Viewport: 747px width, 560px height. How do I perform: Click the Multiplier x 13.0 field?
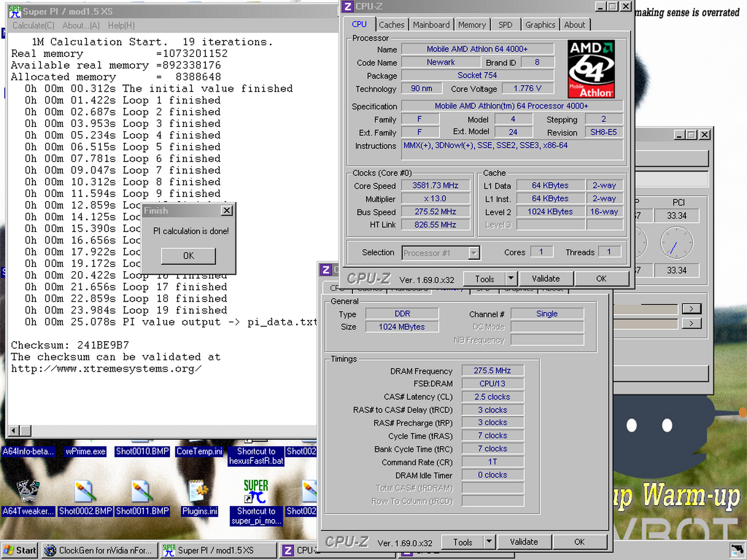(x=435, y=199)
